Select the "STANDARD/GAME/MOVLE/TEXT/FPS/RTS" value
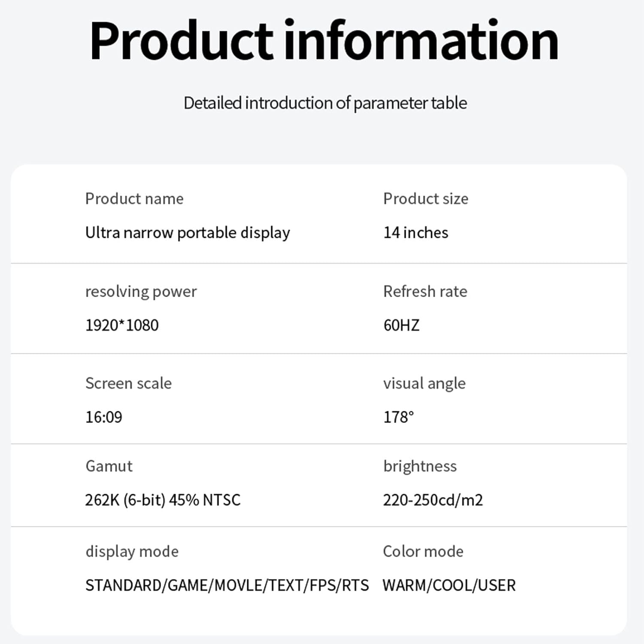 (x=227, y=586)
